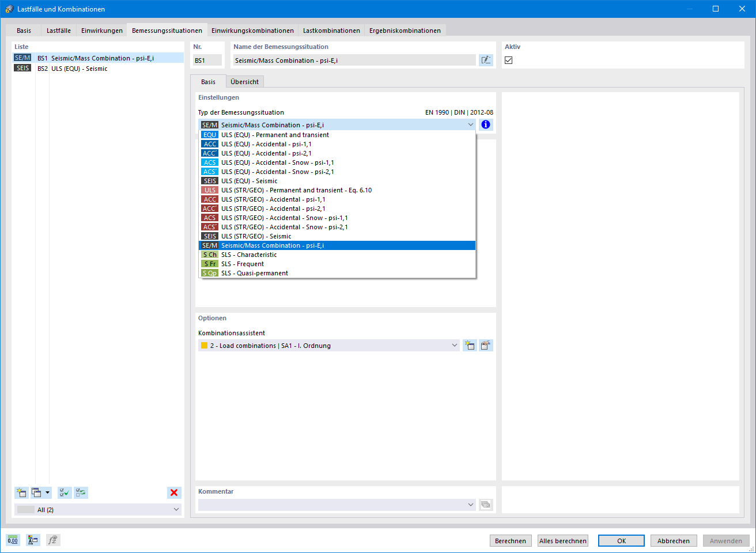Select all entries in the Liste
The width and height of the screenshot is (756, 553).
tap(65, 493)
